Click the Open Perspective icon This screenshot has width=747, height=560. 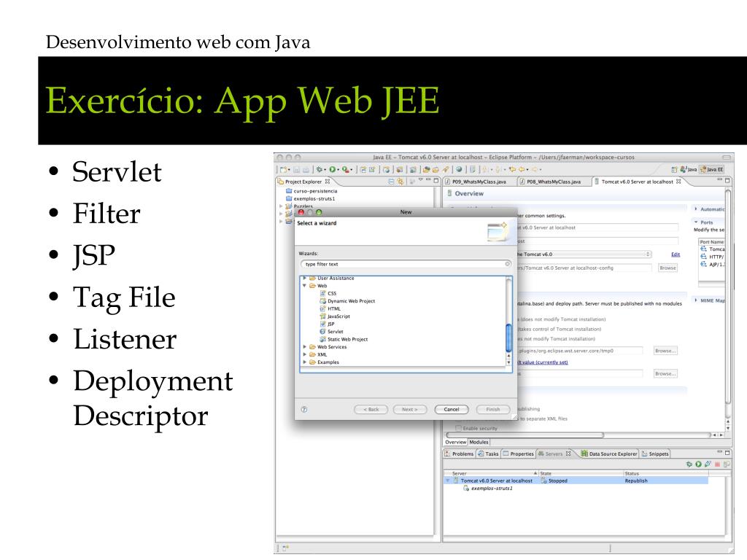coord(674,169)
